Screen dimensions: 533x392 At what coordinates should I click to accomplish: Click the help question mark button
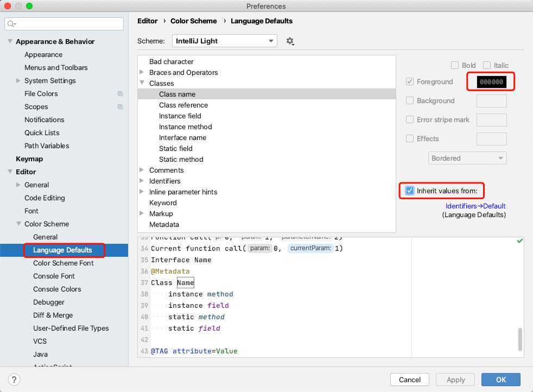click(14, 380)
